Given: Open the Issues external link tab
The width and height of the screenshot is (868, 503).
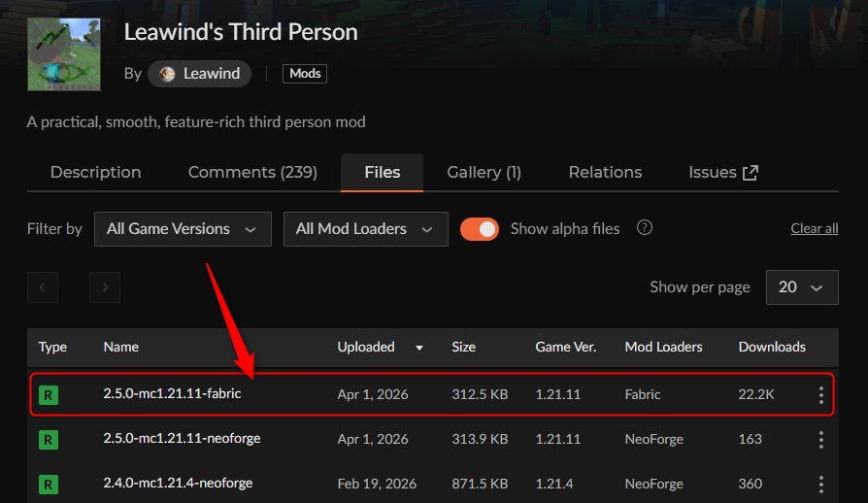Looking at the screenshot, I should pos(723,172).
